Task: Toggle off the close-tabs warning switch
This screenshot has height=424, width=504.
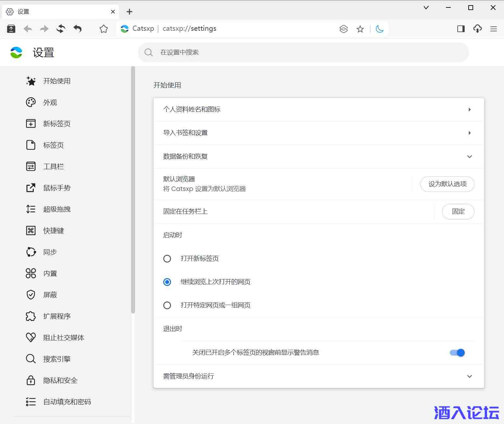Action: pos(457,353)
